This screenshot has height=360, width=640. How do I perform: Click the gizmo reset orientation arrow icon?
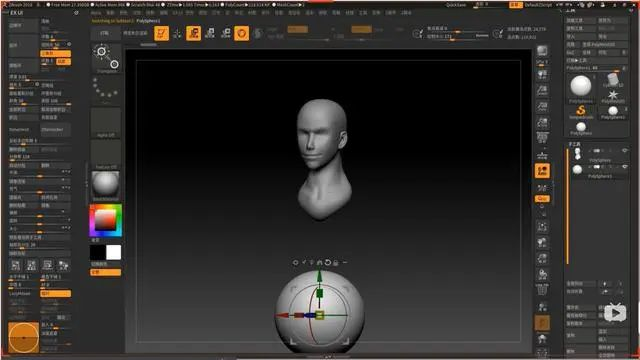327,262
